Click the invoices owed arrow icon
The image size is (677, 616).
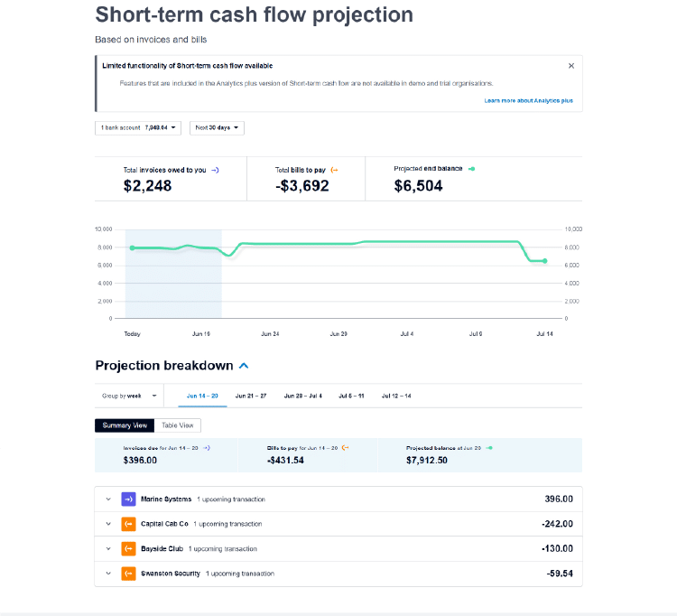215,170
